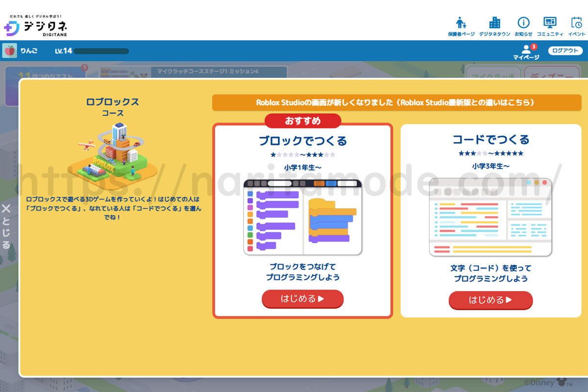Close the panel with ×とじる
This screenshot has height=392, width=588.
coord(6,226)
